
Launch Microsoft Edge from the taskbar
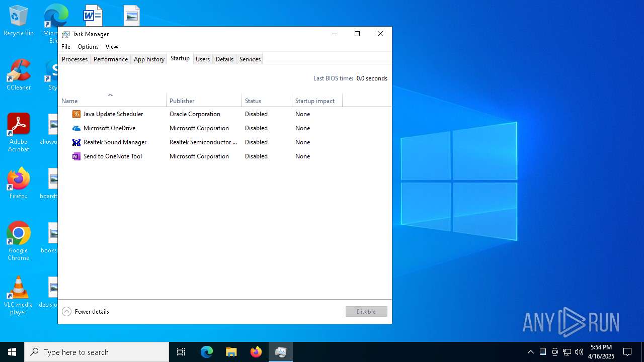coord(207,352)
